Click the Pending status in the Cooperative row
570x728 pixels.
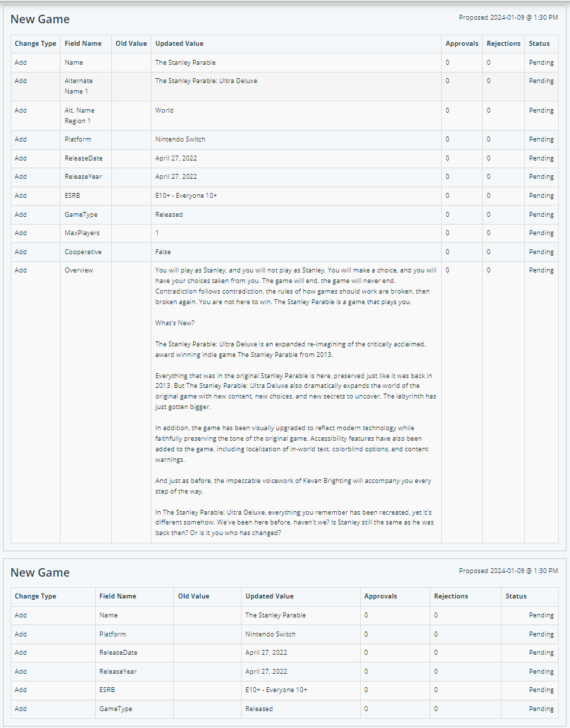coord(541,251)
